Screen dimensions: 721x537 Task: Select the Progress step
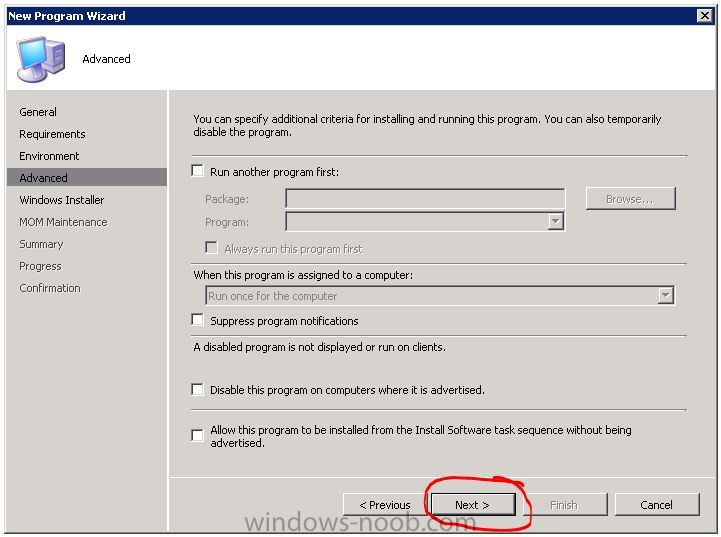coord(40,266)
